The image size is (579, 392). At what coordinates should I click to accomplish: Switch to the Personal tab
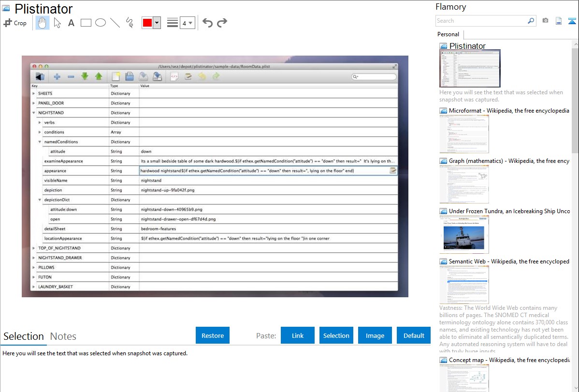448,34
